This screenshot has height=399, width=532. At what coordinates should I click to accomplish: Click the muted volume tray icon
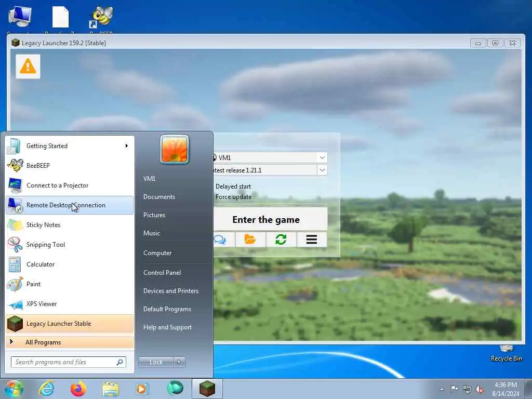click(x=480, y=389)
